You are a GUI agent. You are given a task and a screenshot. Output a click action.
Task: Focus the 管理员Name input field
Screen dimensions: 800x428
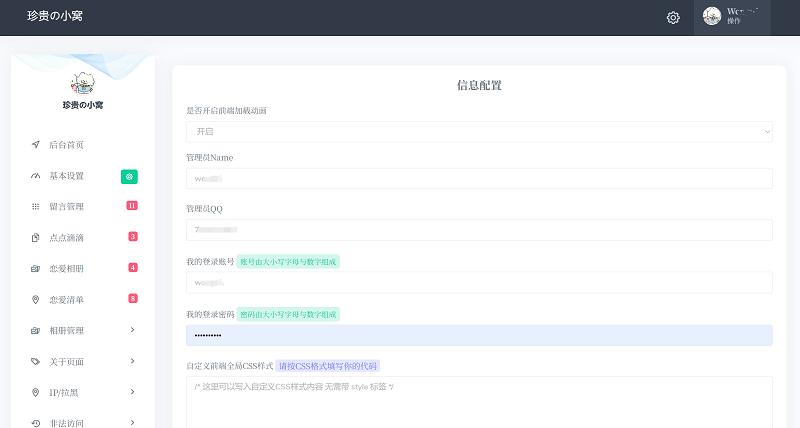(x=479, y=178)
